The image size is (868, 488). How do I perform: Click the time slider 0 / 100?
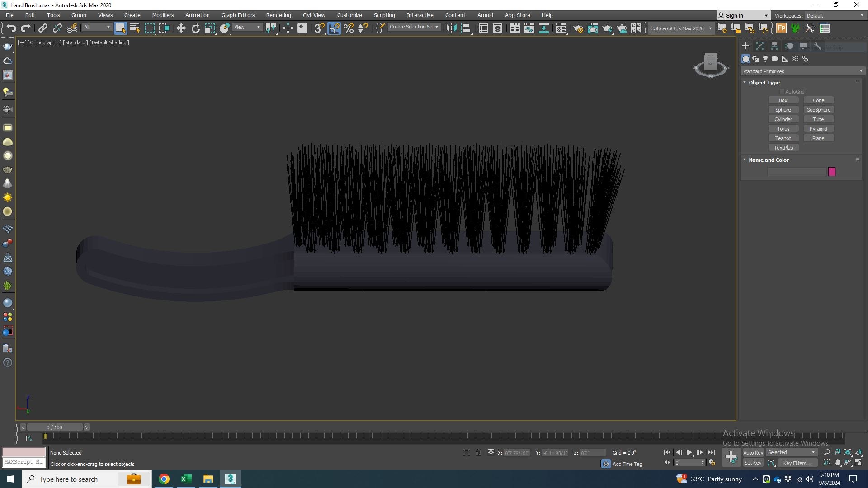[x=55, y=427]
